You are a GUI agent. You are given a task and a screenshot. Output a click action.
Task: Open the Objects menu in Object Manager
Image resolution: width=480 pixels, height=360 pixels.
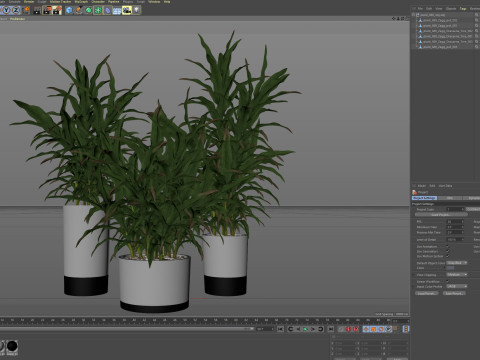[x=451, y=9]
